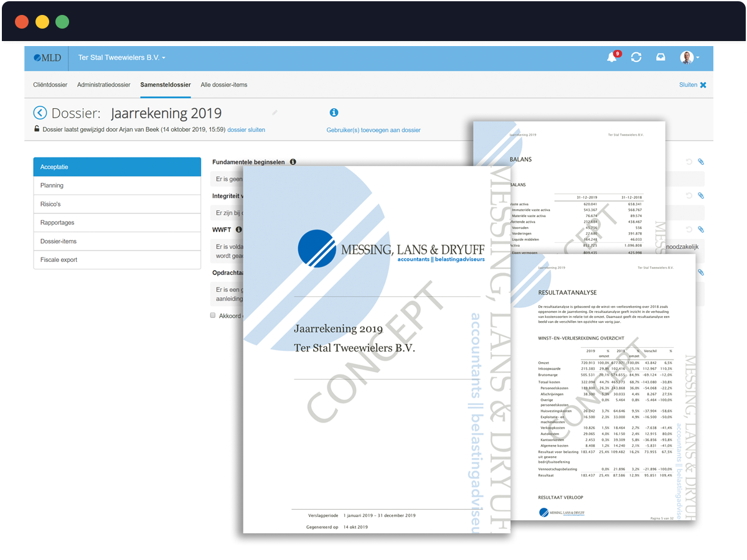747x560 pixels.
Task: Click the X icon next to Sluiten
Action: (x=703, y=85)
